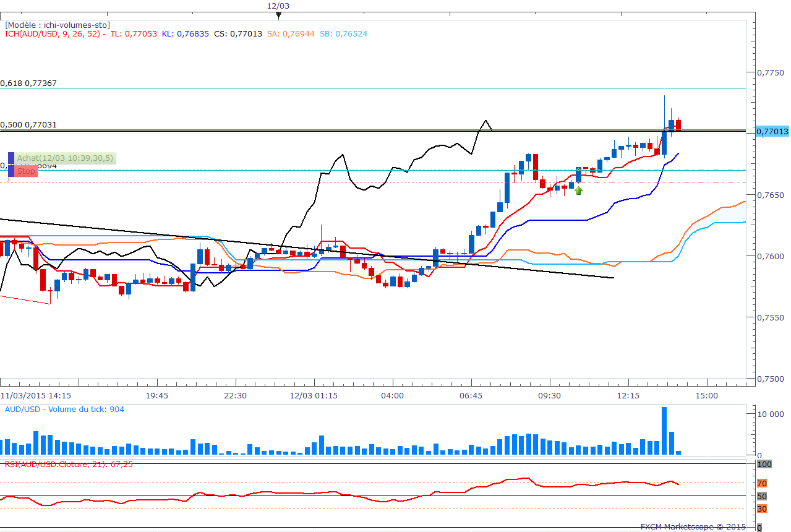This screenshot has width=791, height=532.
Task: Select the 0,618 Fibonacci level label
Action: pyautogui.click(x=28, y=83)
